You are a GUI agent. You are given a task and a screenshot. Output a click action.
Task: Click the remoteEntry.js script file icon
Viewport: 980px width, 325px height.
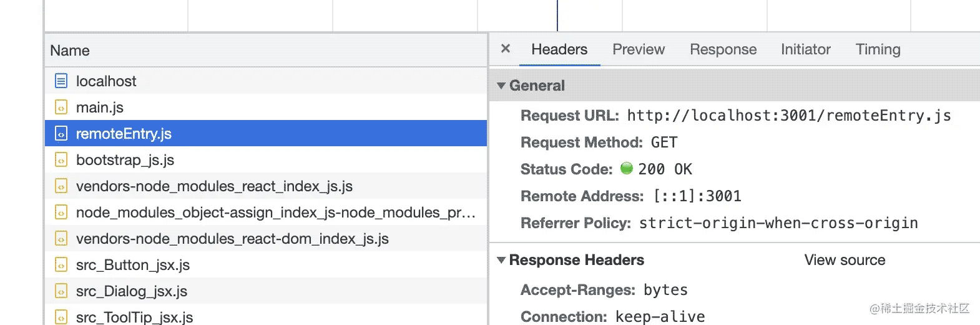pyautogui.click(x=61, y=134)
